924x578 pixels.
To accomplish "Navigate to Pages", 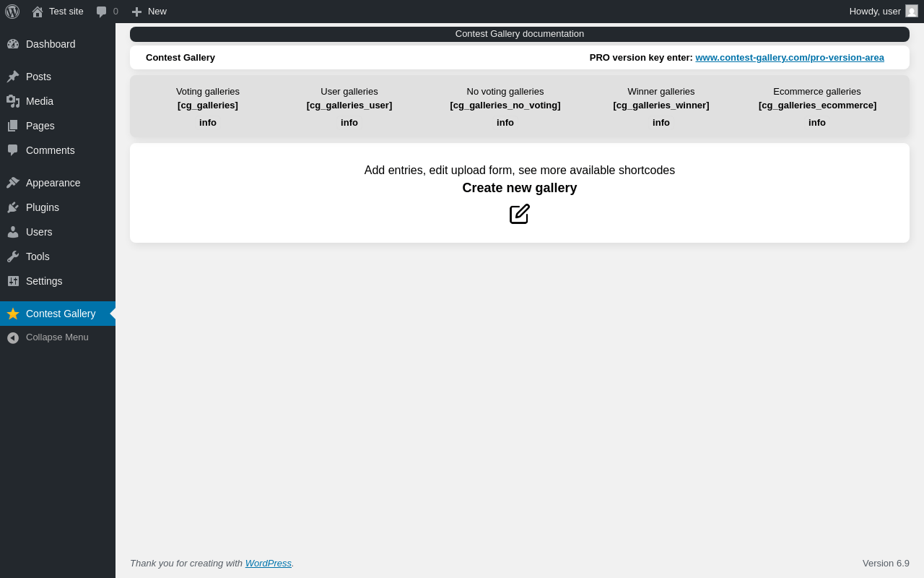I will [58, 126].
